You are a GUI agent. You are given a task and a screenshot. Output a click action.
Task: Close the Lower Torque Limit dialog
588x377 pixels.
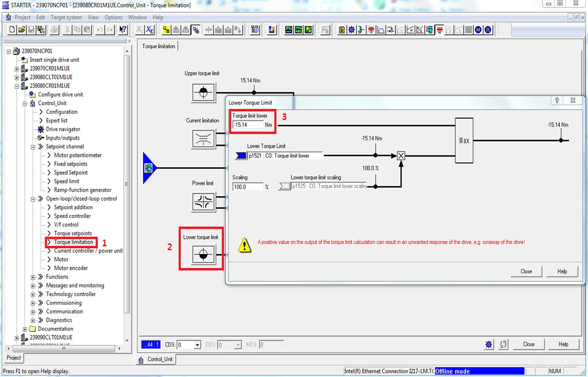click(x=526, y=271)
